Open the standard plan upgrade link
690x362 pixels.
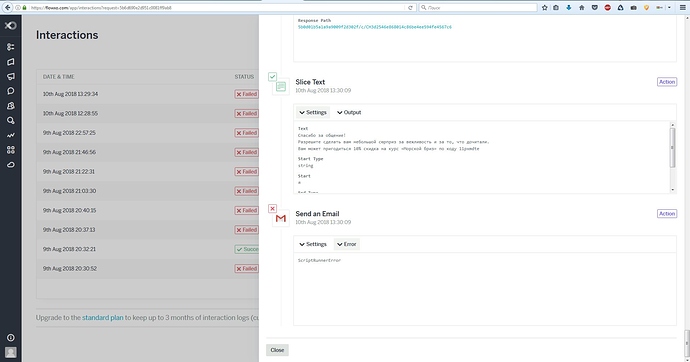click(103, 318)
